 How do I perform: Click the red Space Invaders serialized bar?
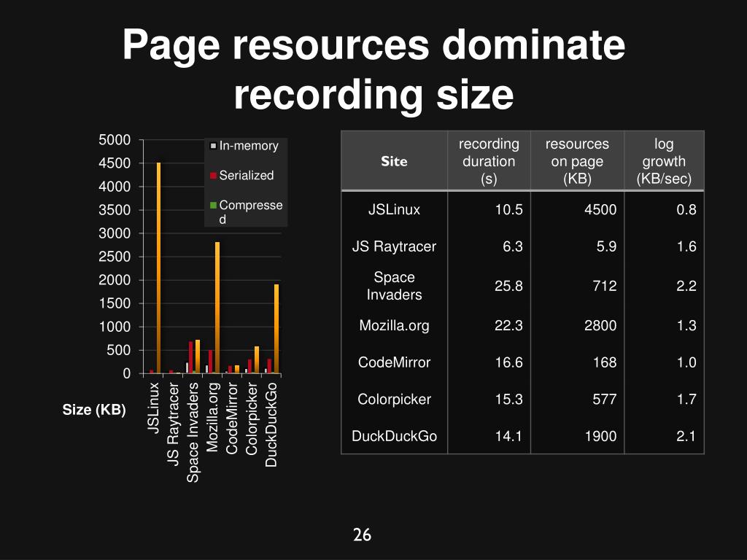click(x=191, y=357)
